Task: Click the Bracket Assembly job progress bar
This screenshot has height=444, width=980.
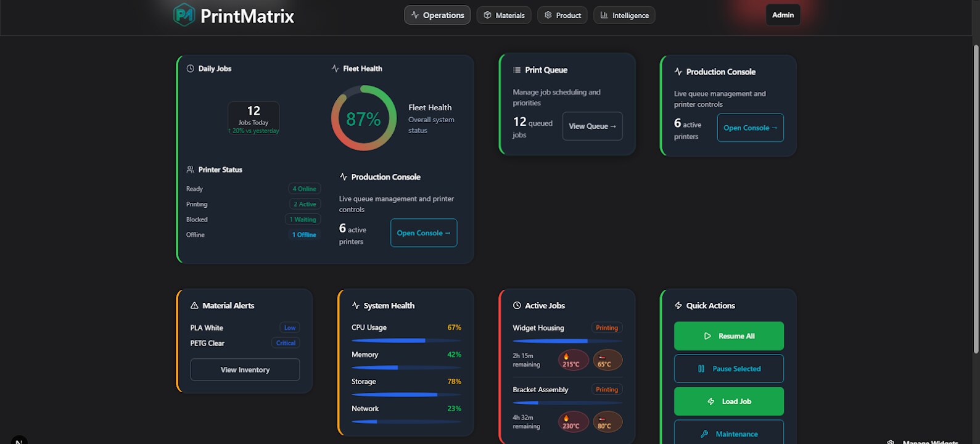Action: coord(567,403)
